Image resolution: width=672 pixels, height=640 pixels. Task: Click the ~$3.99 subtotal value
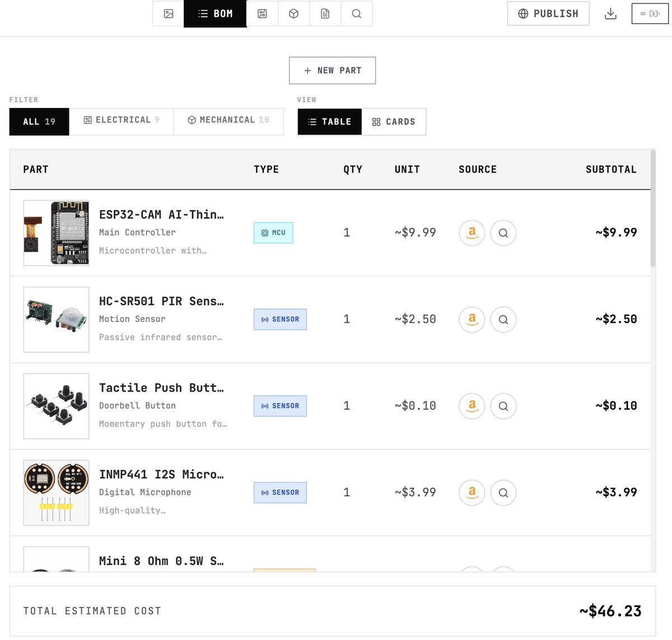(616, 492)
